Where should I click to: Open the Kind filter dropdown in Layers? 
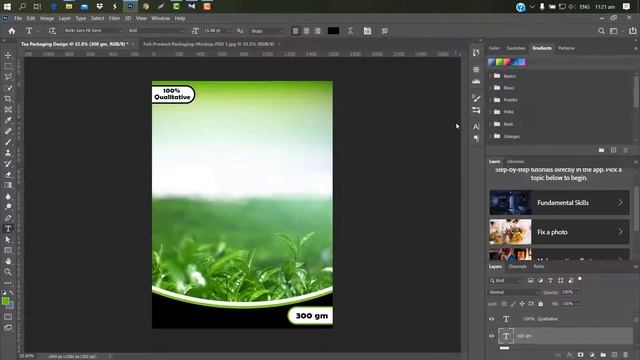[506, 280]
